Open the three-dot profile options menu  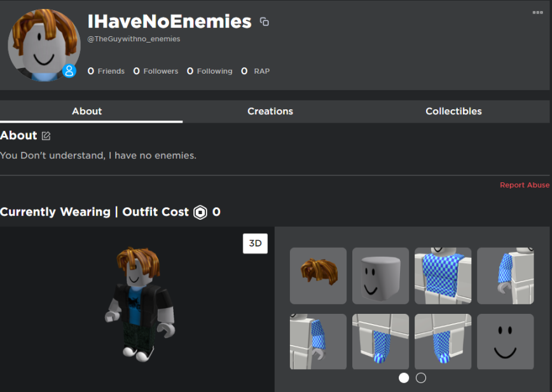point(537,12)
